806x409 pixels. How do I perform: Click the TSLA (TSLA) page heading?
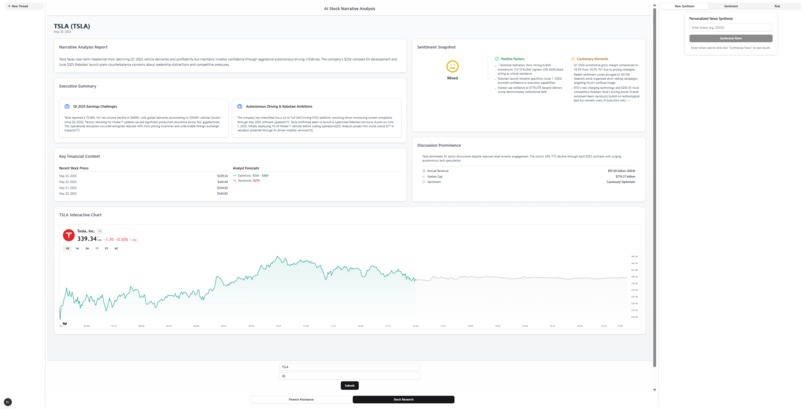(72, 26)
